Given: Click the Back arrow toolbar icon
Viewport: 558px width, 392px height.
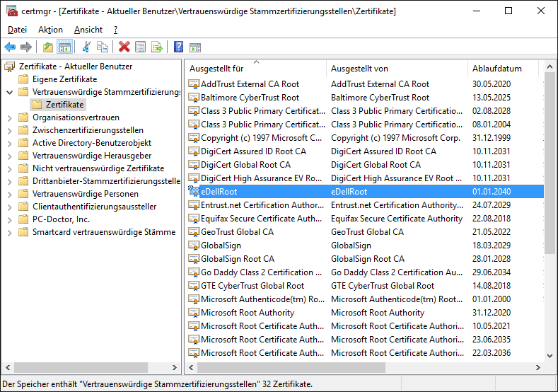Looking at the screenshot, I should [x=10, y=47].
